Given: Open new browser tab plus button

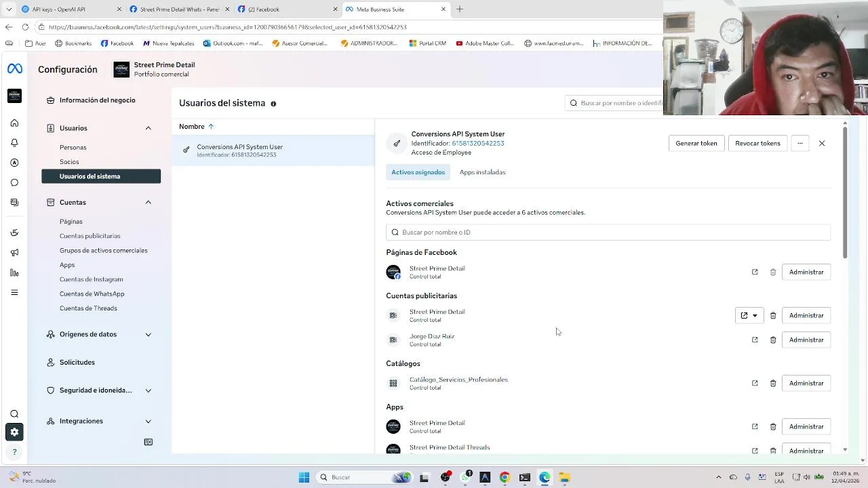Looking at the screenshot, I should point(460,9).
